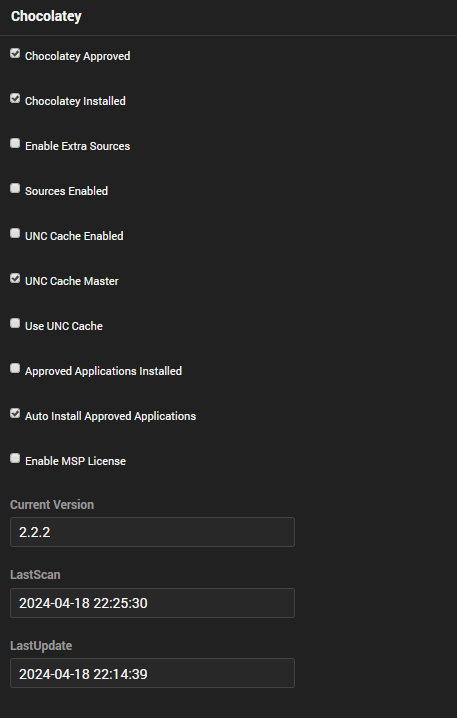Turn on UNC Cache Enabled checkbox
This screenshot has height=718, width=457.
15,233
